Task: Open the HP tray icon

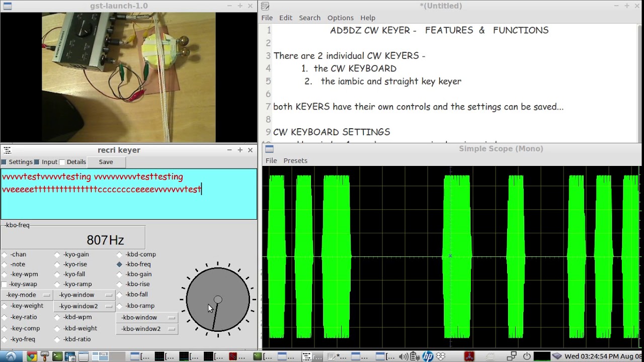Action: 428,356
